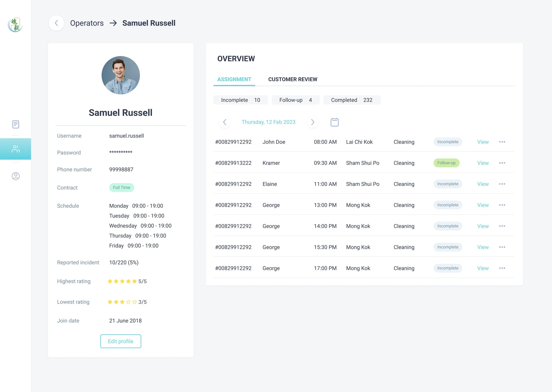The image size is (552, 392).
Task: Filter by Follow-up 4 assignments
Action: (295, 100)
